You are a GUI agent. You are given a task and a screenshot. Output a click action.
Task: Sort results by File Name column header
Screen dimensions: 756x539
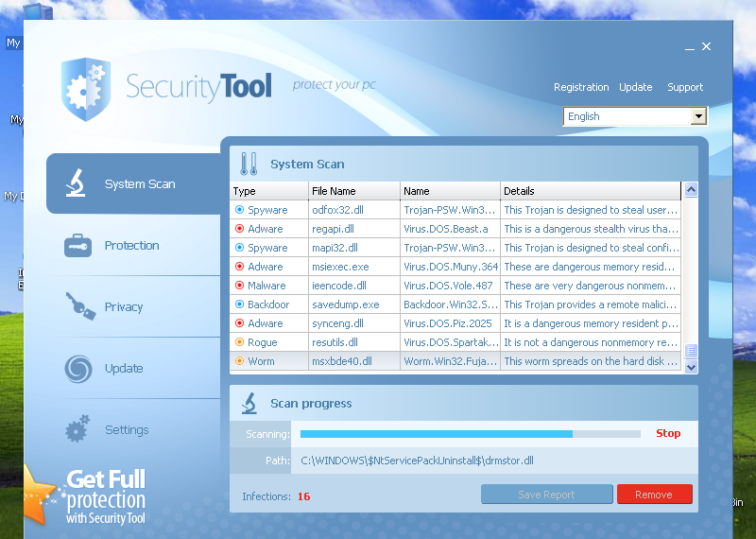click(x=354, y=191)
